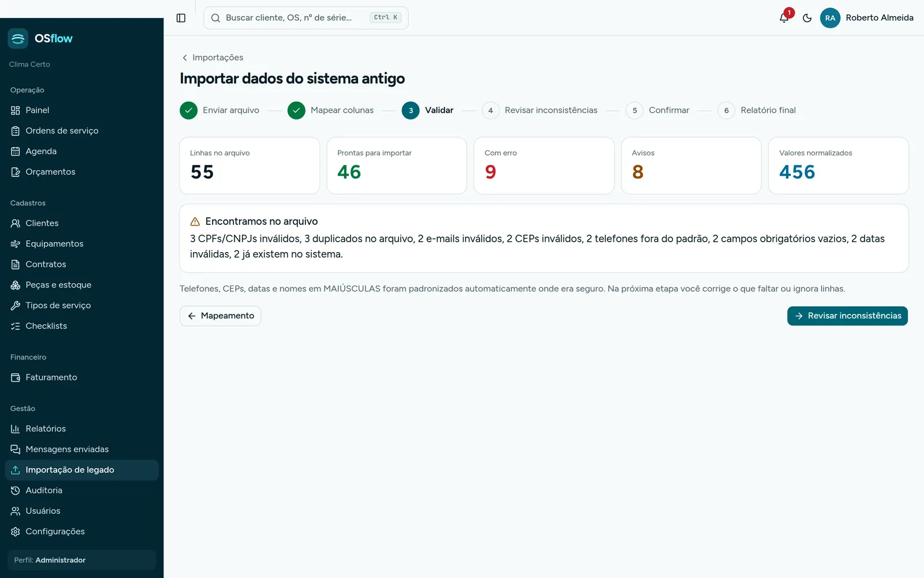Click the Roberto Almeida user name

[880, 18]
